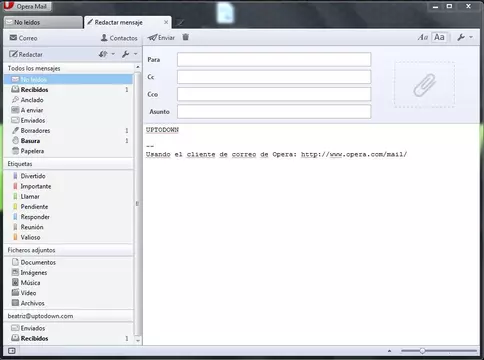Screen dimensions: 484x360
Task: Click the paperclip attachment drop area
Action: [424, 85]
